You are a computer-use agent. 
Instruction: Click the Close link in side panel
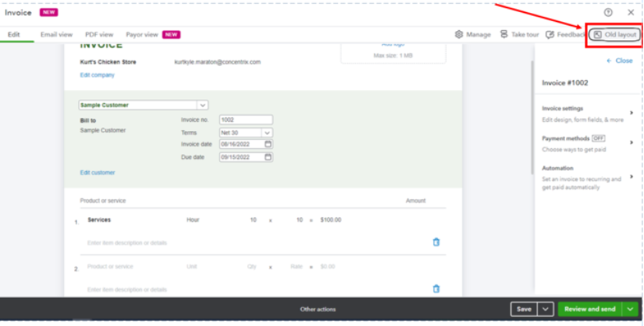(624, 61)
